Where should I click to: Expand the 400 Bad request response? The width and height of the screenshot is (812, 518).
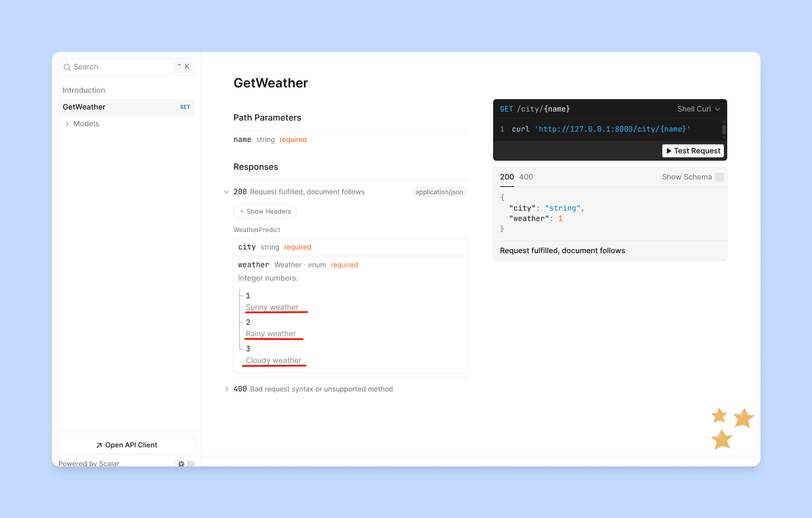pyautogui.click(x=226, y=389)
